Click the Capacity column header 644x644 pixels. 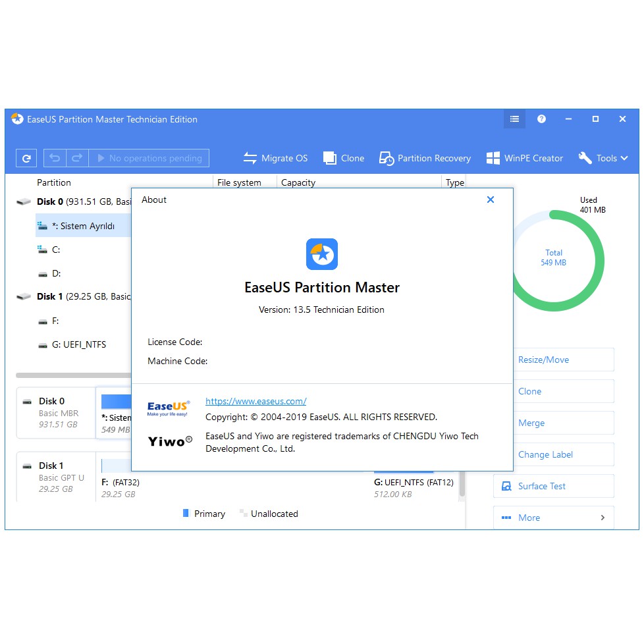(298, 182)
